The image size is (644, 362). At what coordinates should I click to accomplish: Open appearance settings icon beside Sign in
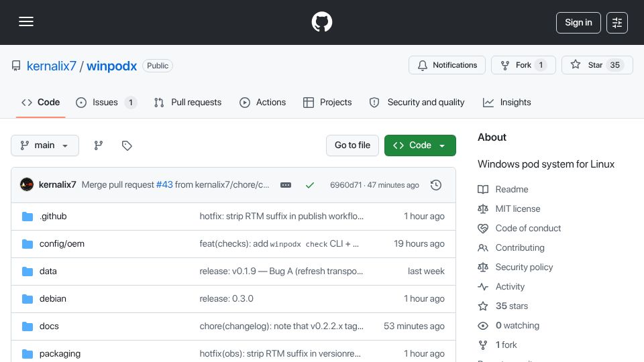tap(617, 23)
